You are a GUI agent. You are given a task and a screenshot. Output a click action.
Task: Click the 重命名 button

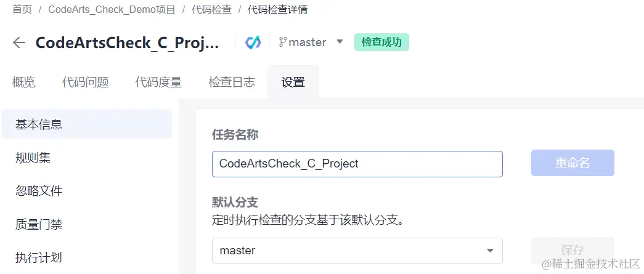point(573,163)
